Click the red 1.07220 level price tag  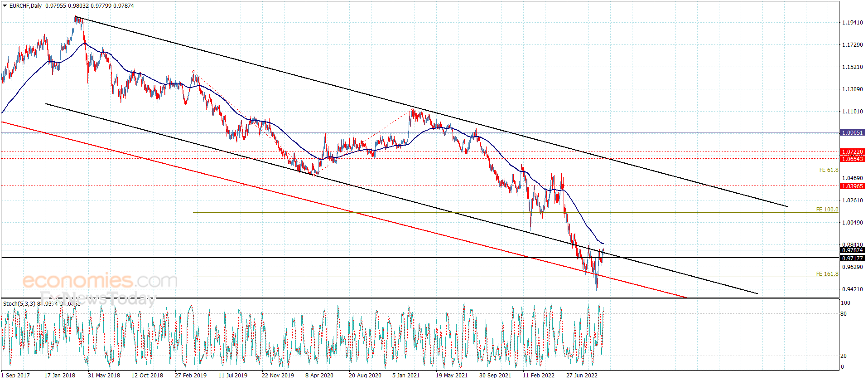click(x=852, y=152)
